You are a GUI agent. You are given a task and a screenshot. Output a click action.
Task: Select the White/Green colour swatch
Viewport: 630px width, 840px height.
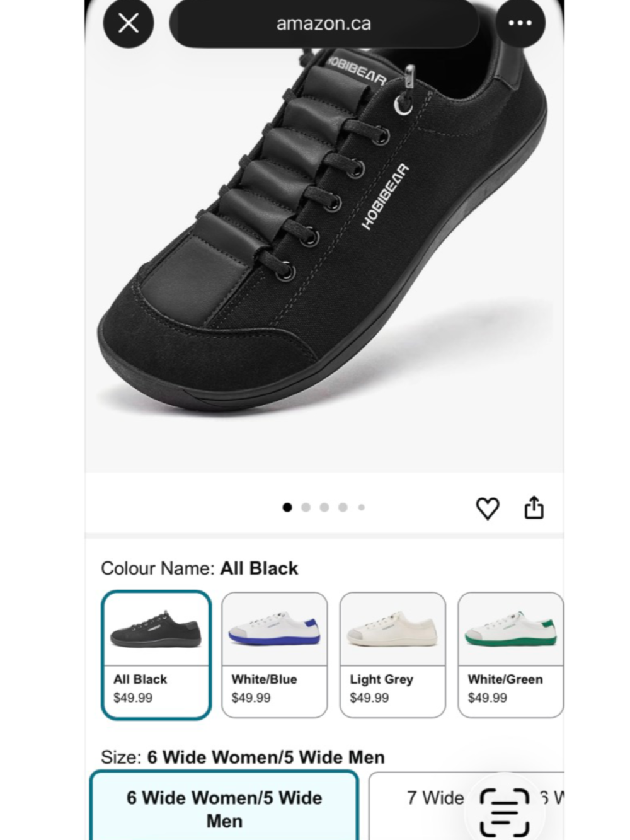pos(510,655)
